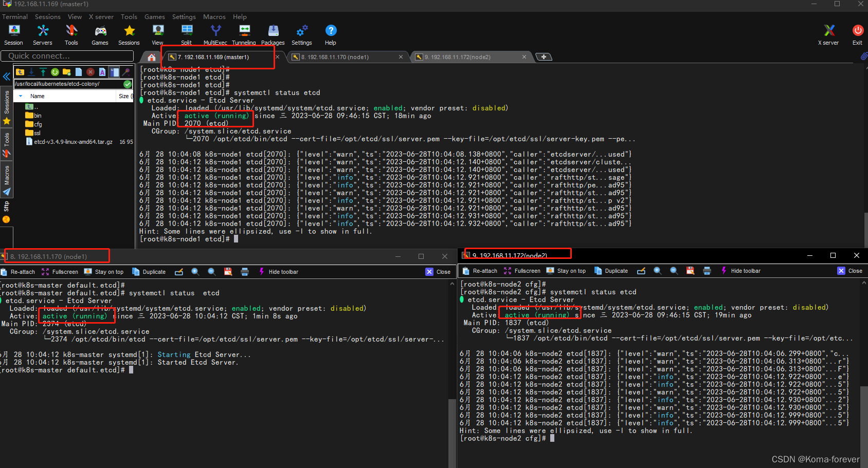Zoom in icon in node1 window toolbar
Viewport: 868px width, 468px height.
point(195,272)
